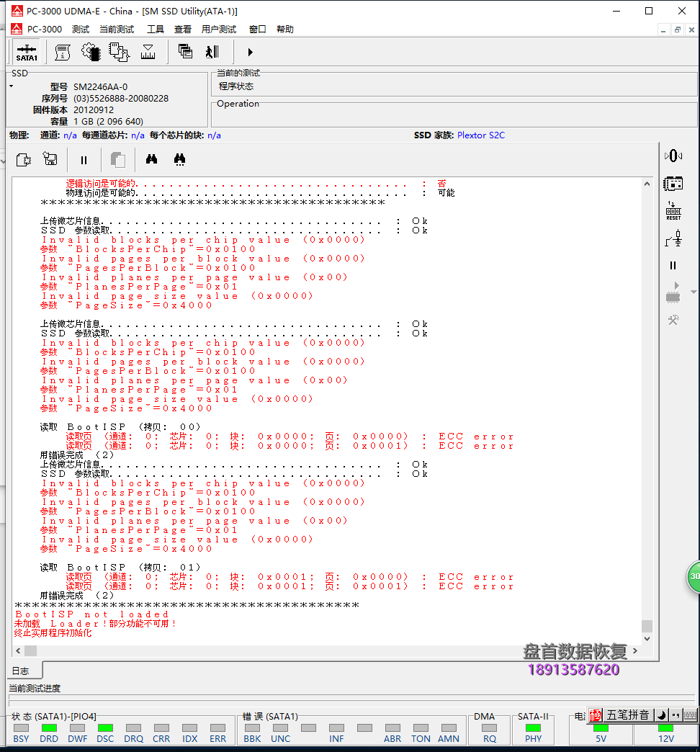
Task: Click capacity value 1 GB (2 096 640)
Action: coord(108,121)
